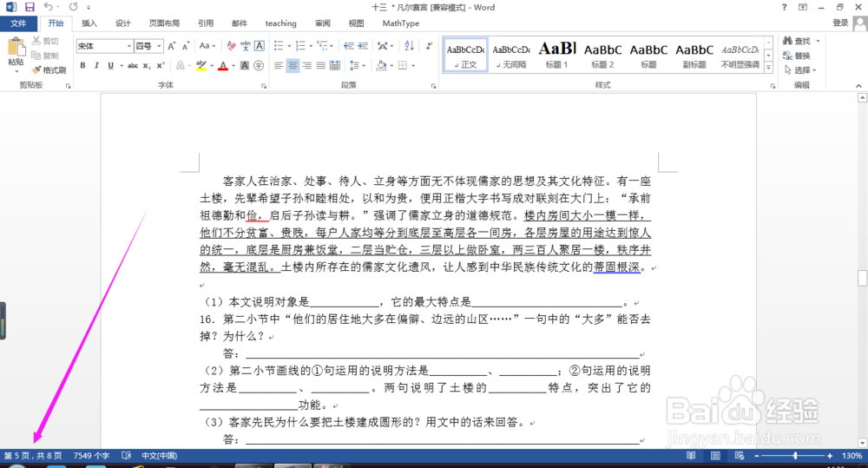868x468 pixels.
Task: Apply 无间隔 (No Spacing) style
Action: click(511, 55)
